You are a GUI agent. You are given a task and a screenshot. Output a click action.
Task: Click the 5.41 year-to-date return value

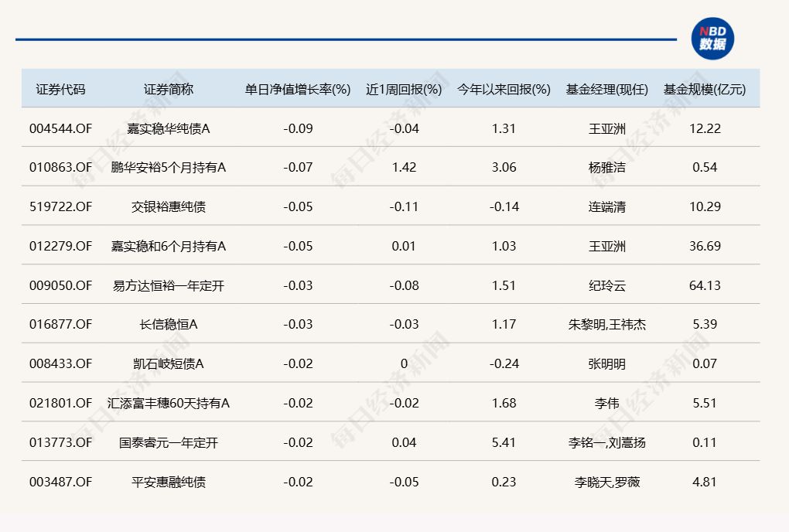pyautogui.click(x=504, y=442)
